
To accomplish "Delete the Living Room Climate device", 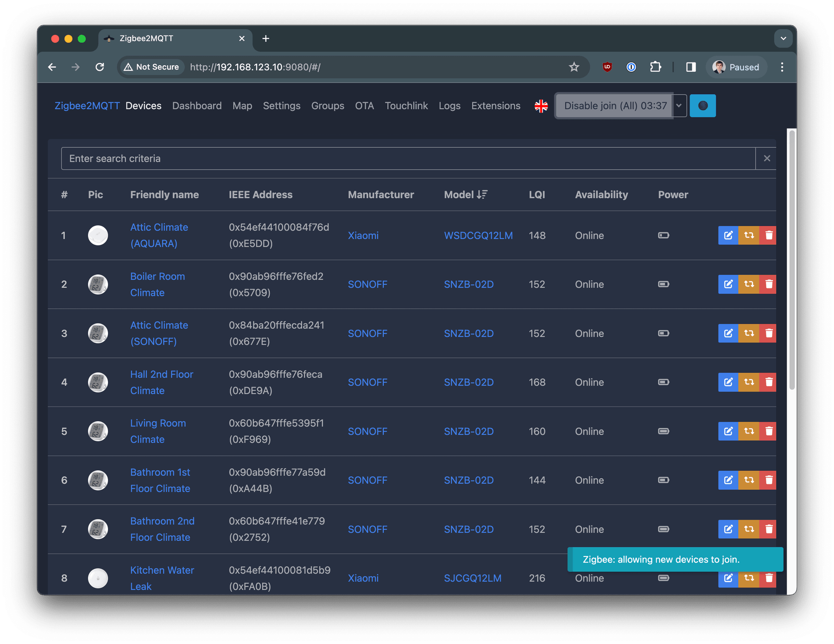I will click(769, 431).
